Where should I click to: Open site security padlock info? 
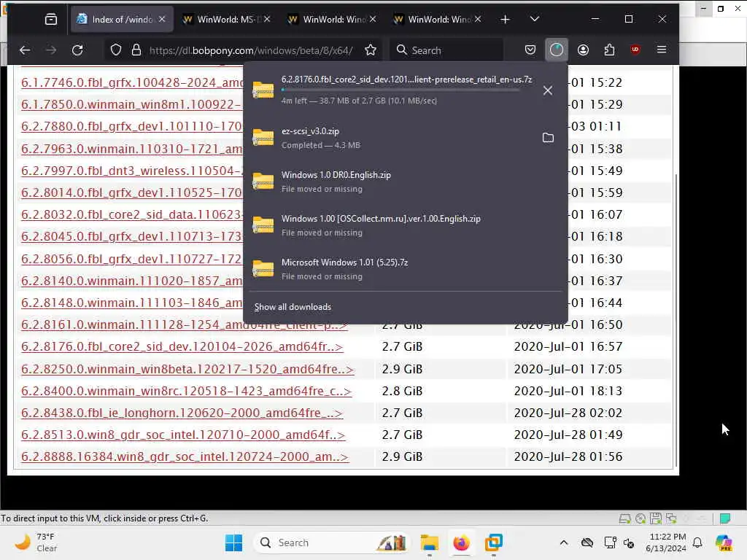click(x=136, y=50)
